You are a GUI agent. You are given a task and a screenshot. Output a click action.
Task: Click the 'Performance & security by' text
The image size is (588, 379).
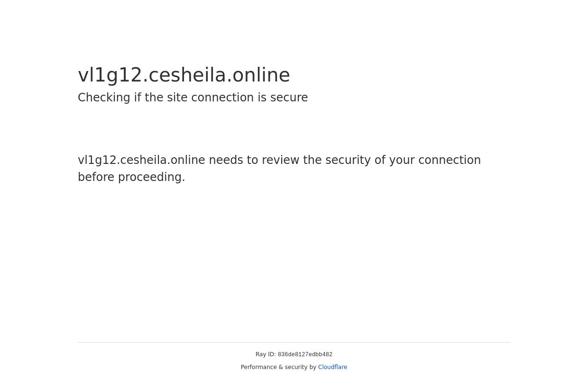[x=278, y=367]
